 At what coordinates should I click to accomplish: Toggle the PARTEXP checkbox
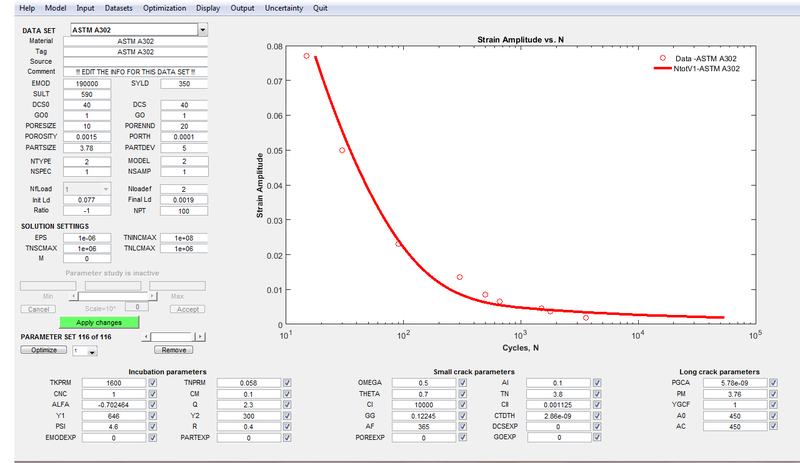click(287, 437)
